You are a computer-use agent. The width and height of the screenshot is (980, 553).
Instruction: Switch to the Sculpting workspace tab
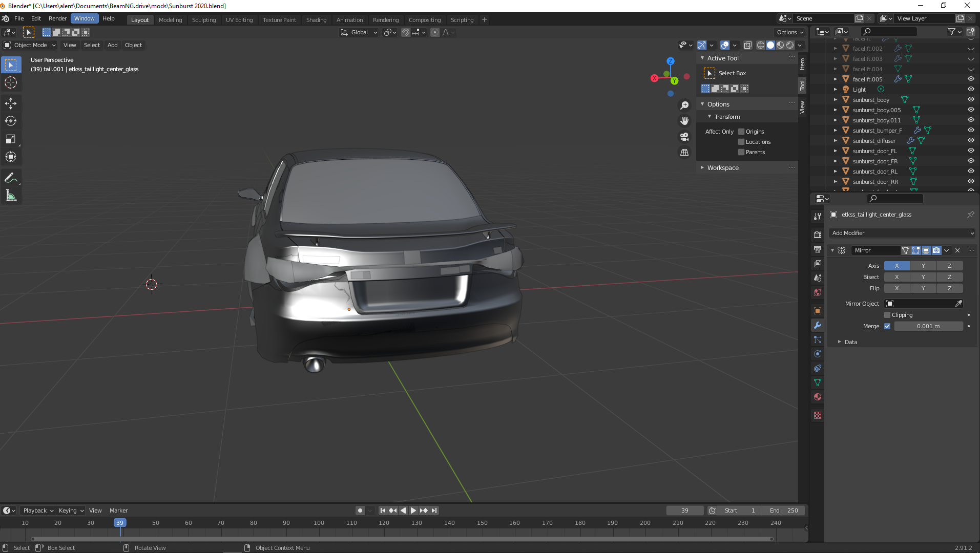[x=203, y=20]
